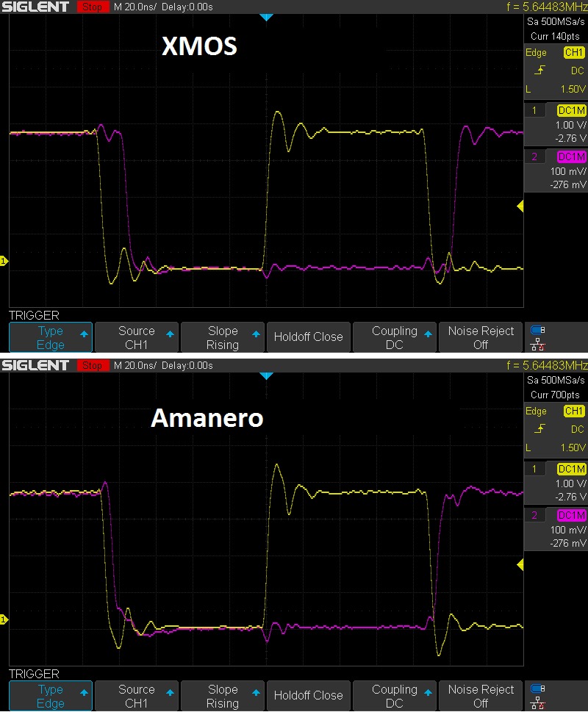Select Holdoff Close in the Amanero capture
Image resolution: width=588 pixels, height=712 pixels.
click(x=308, y=696)
